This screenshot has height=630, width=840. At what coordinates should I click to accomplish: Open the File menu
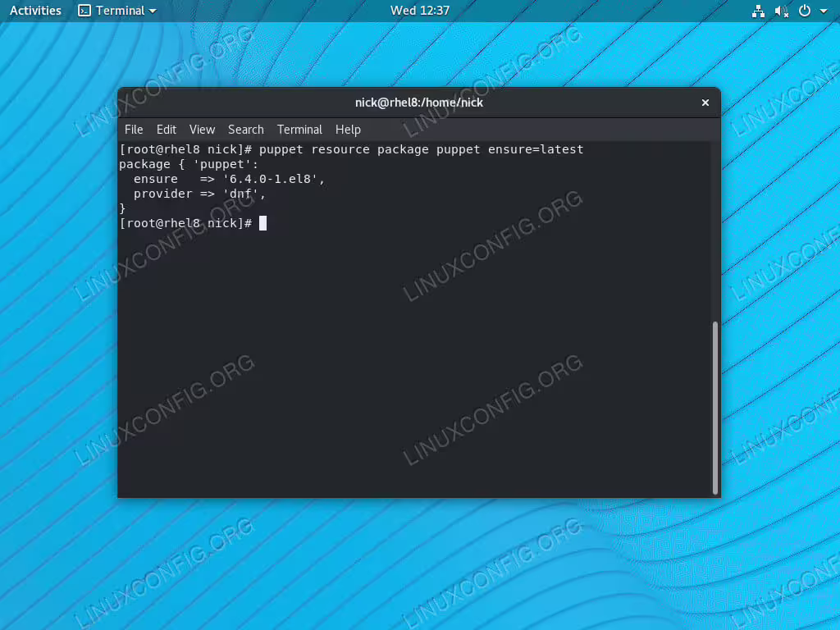tap(134, 130)
